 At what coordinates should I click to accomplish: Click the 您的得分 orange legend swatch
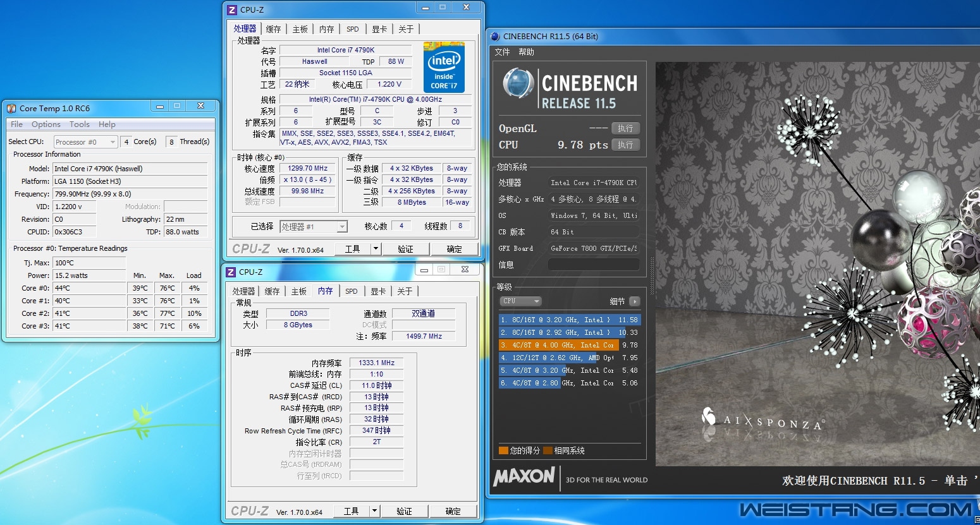503,450
